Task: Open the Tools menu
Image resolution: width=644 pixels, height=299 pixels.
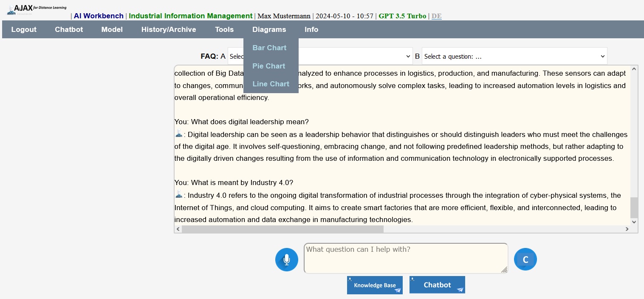Action: pyautogui.click(x=224, y=29)
